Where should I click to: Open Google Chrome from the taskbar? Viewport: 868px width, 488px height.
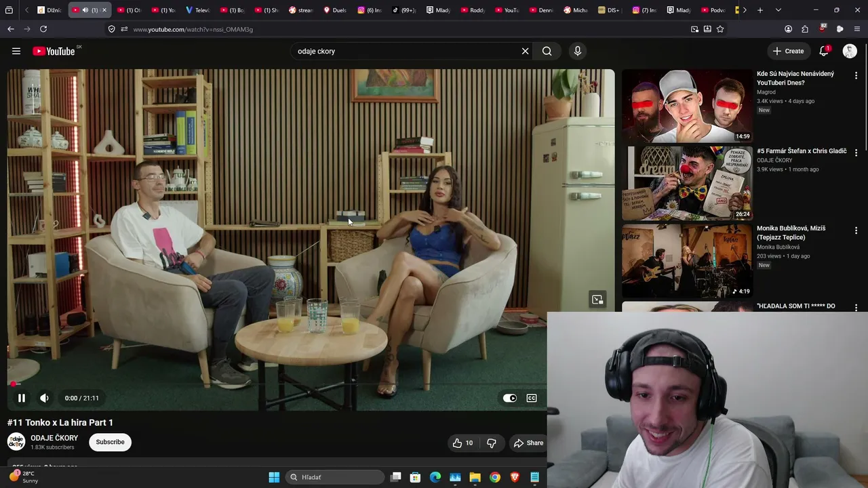click(495, 477)
